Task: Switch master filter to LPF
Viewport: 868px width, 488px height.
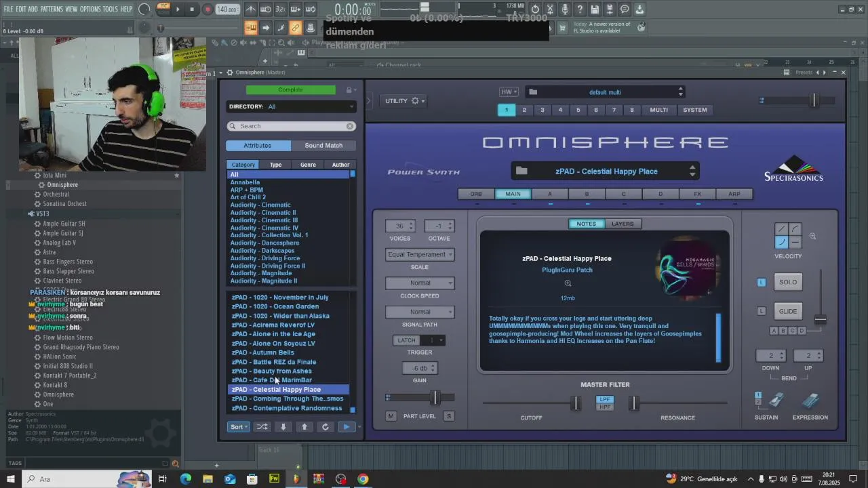Action: pyautogui.click(x=605, y=399)
